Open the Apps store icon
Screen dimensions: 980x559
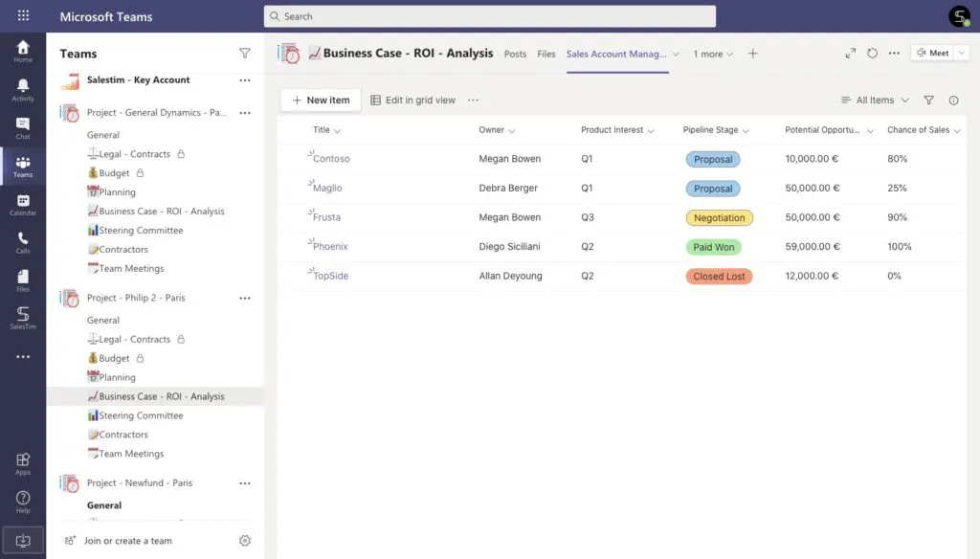[x=23, y=464]
